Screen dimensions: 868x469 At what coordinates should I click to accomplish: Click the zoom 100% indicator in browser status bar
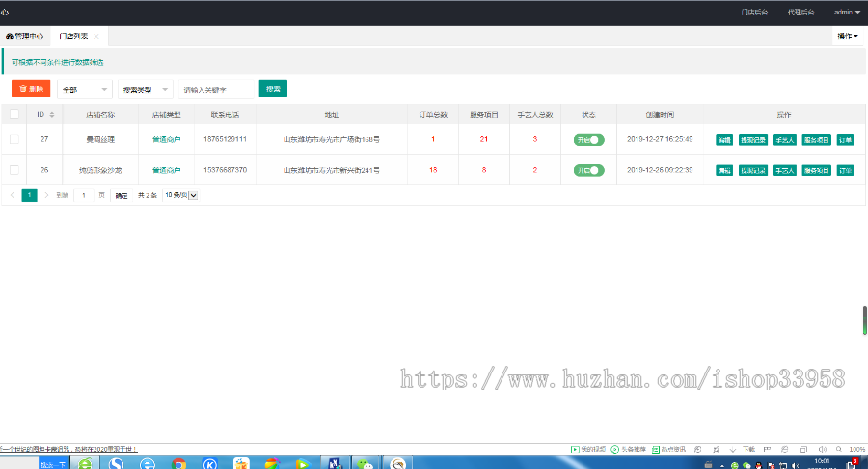click(x=857, y=449)
